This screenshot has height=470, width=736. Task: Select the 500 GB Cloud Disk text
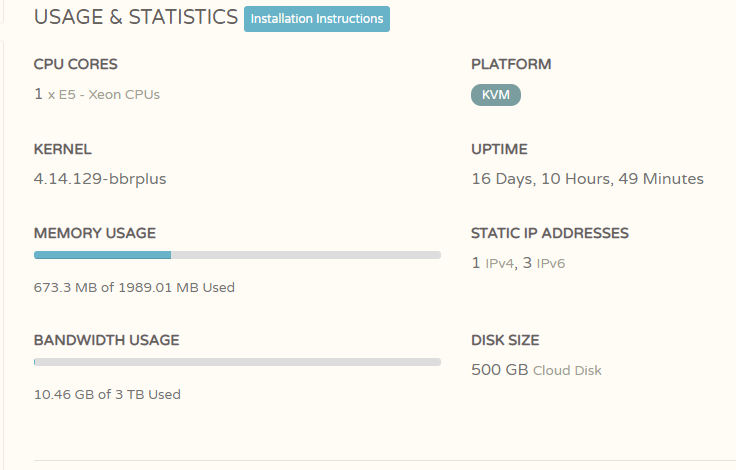[536, 370]
